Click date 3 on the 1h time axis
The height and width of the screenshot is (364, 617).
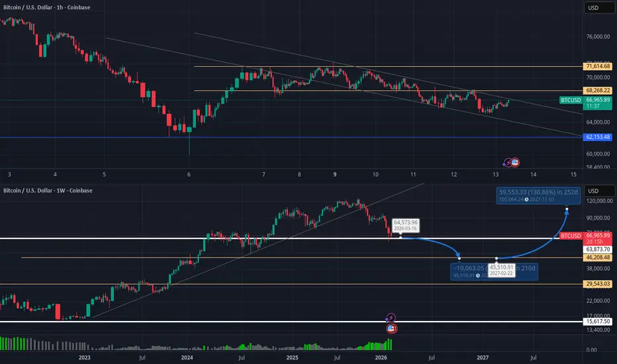point(9,174)
